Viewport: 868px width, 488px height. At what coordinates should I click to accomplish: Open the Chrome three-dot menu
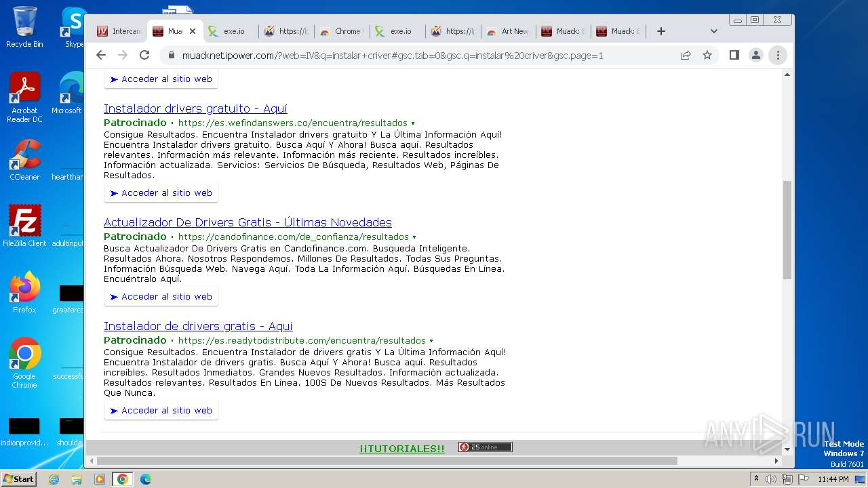778,56
